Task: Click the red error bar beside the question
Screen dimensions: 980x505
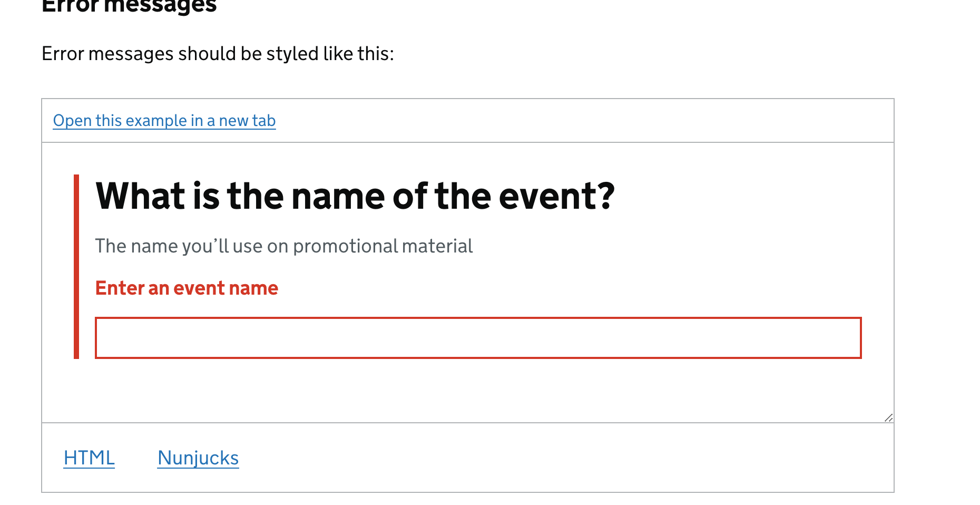Action: (x=77, y=266)
